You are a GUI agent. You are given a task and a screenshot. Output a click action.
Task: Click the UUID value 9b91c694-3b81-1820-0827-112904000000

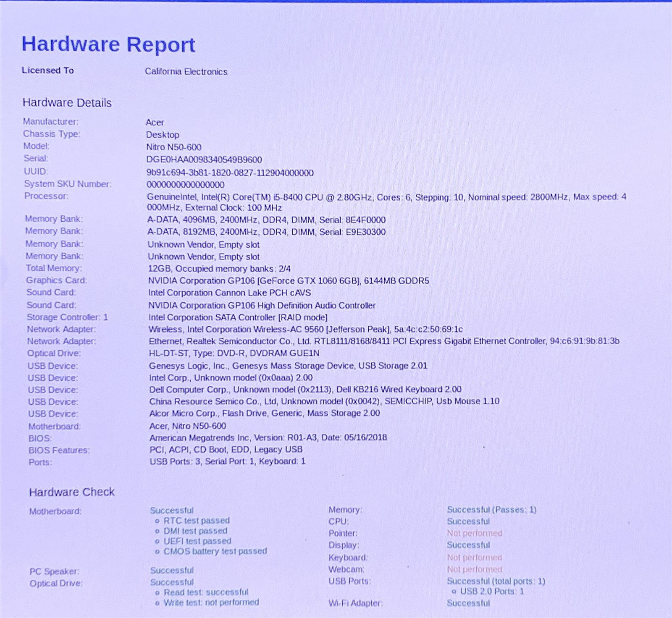230,173
